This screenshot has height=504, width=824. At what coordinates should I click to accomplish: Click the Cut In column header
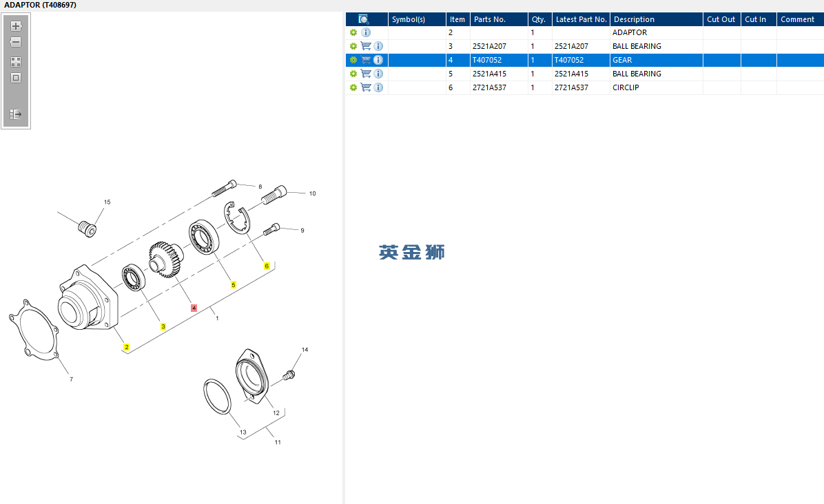(759, 19)
